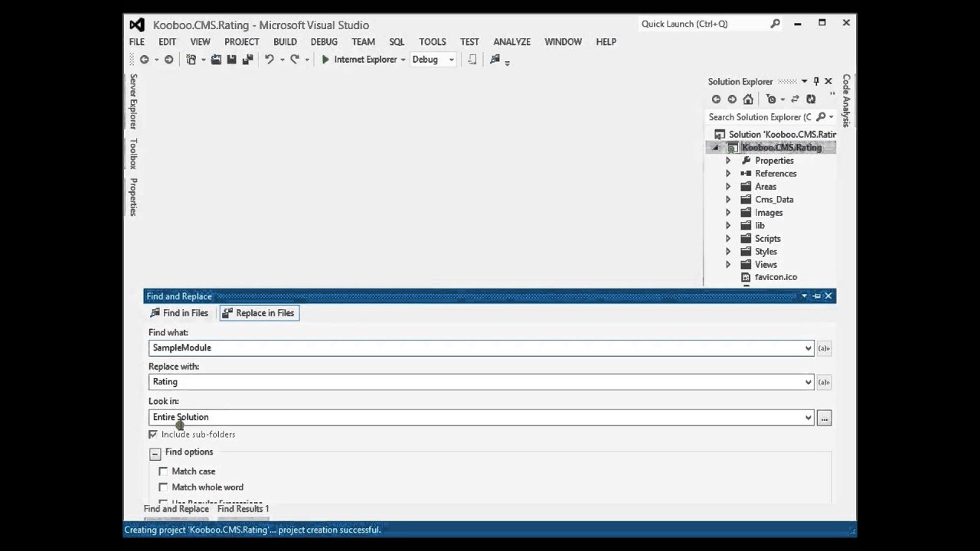Click the Redo toolbar icon
Image resolution: width=980 pixels, height=551 pixels.
(295, 60)
